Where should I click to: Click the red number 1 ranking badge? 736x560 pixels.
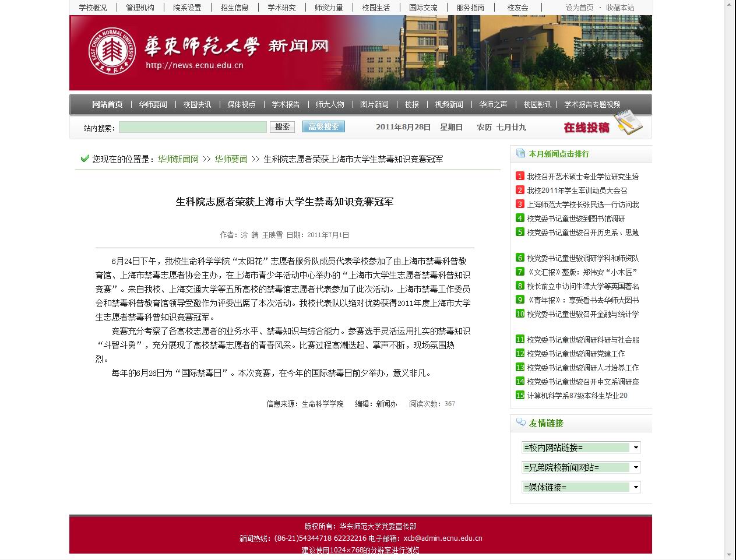(x=520, y=176)
